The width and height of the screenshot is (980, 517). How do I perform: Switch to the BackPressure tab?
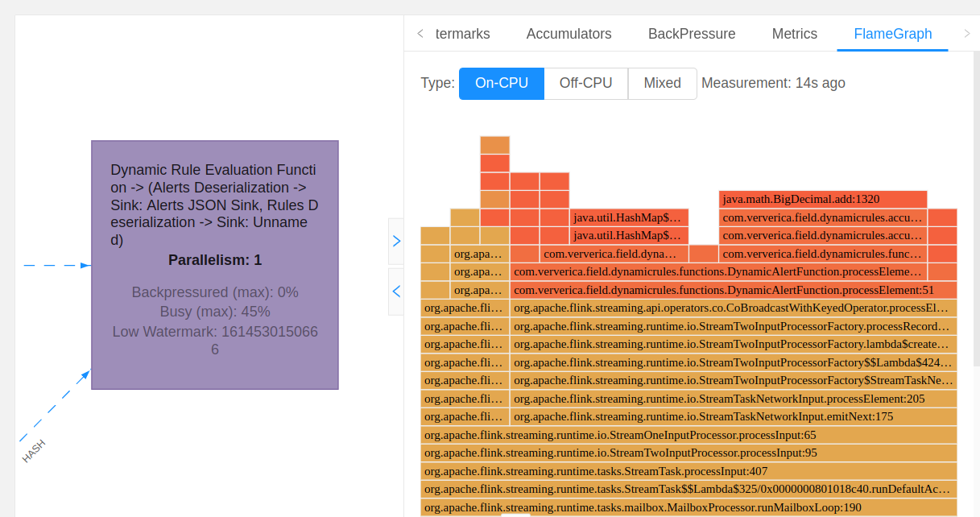click(x=692, y=34)
